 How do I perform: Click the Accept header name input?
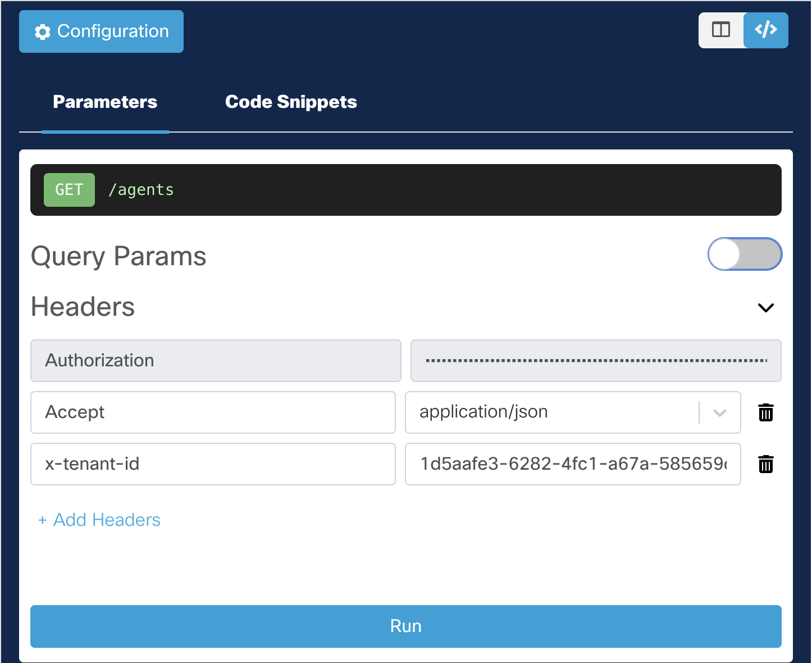pos(213,412)
